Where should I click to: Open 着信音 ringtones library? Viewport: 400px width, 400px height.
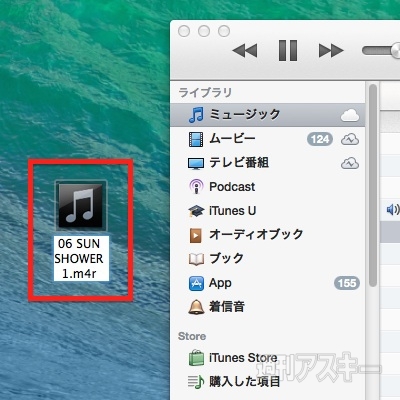[x=227, y=307]
